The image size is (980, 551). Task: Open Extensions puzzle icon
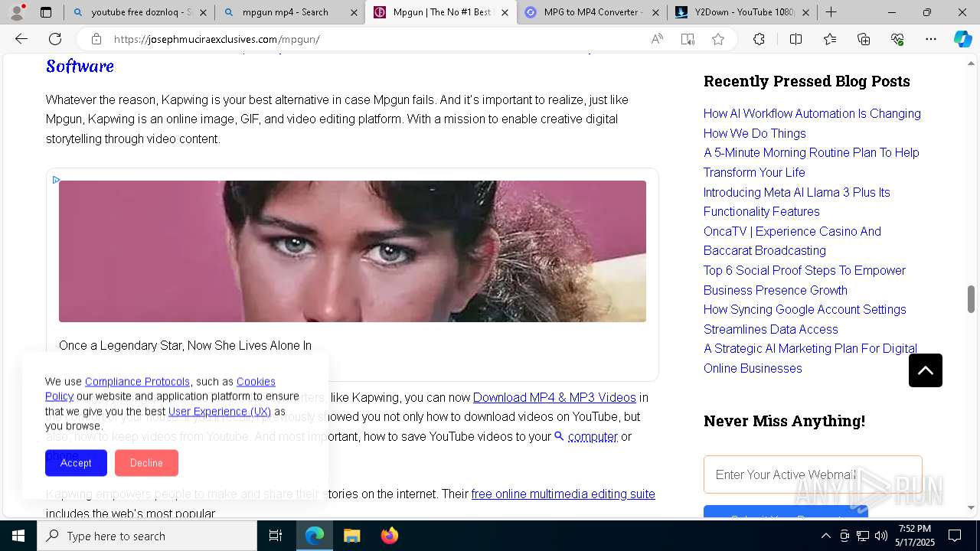coord(759,39)
